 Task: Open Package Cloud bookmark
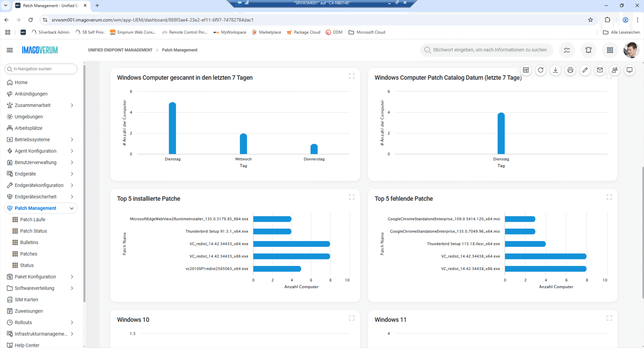click(x=303, y=32)
